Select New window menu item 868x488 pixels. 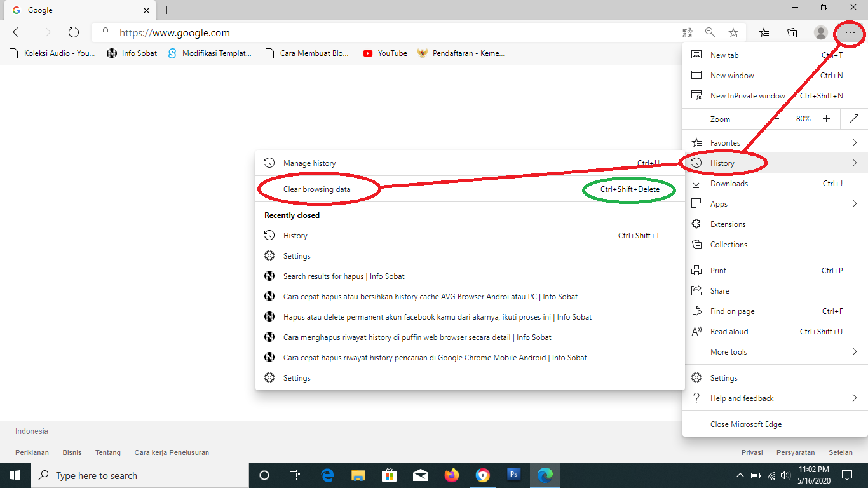pyautogui.click(x=775, y=76)
